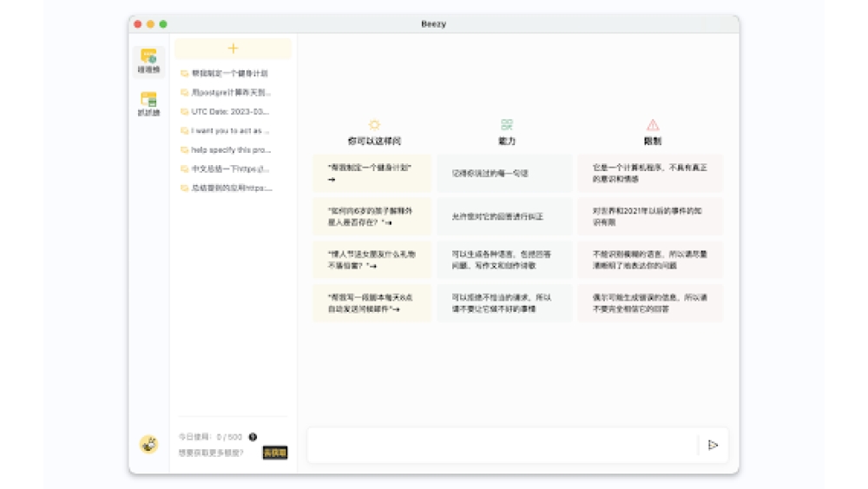The height and width of the screenshot is (489, 868).
Task: Open the 'UTC Date: 2023-03...' conversation
Action: coord(230,112)
